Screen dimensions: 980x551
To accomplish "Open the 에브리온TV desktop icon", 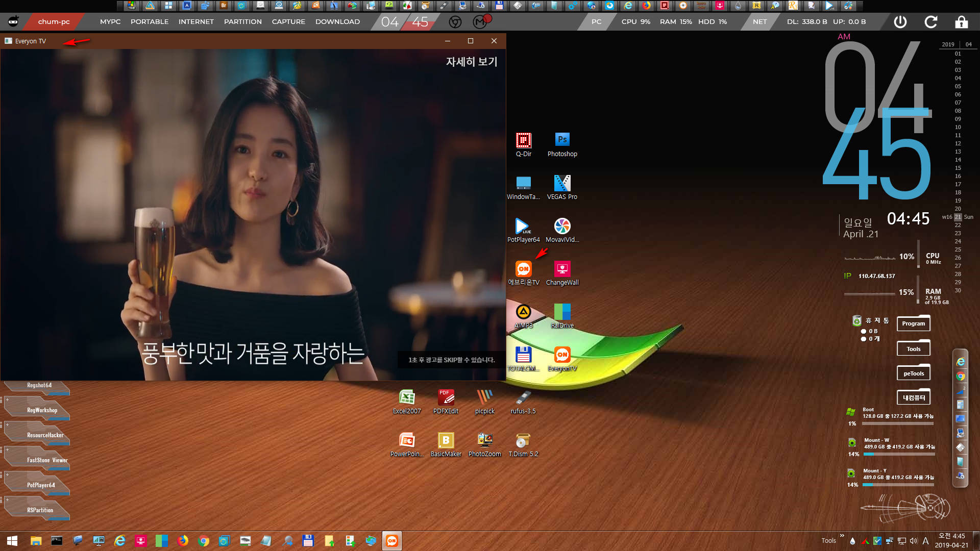I will click(523, 273).
